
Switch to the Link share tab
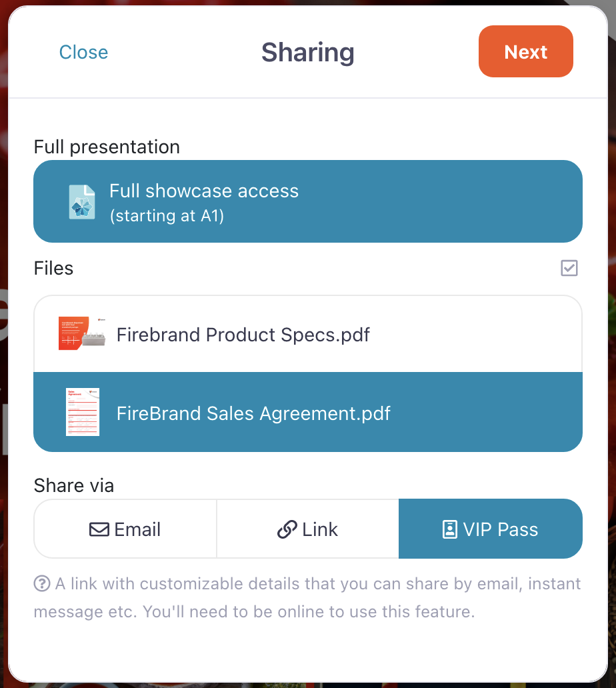click(307, 529)
